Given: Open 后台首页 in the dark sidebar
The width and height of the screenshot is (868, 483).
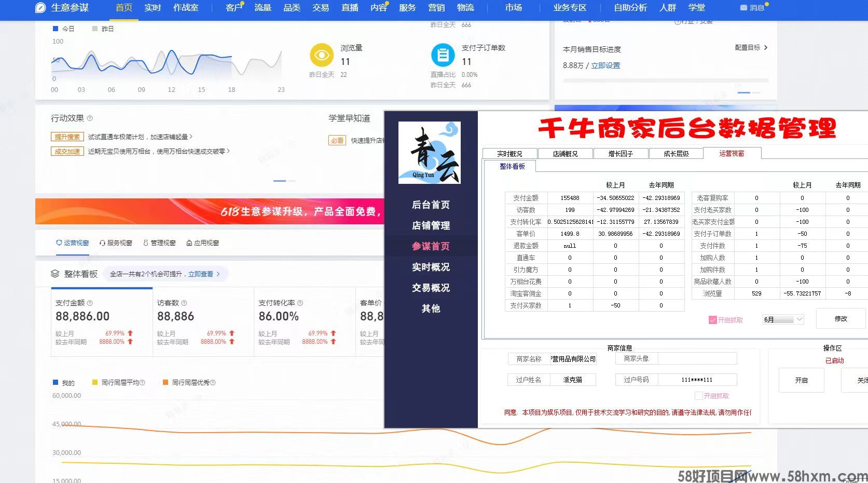Looking at the screenshot, I should point(431,205).
